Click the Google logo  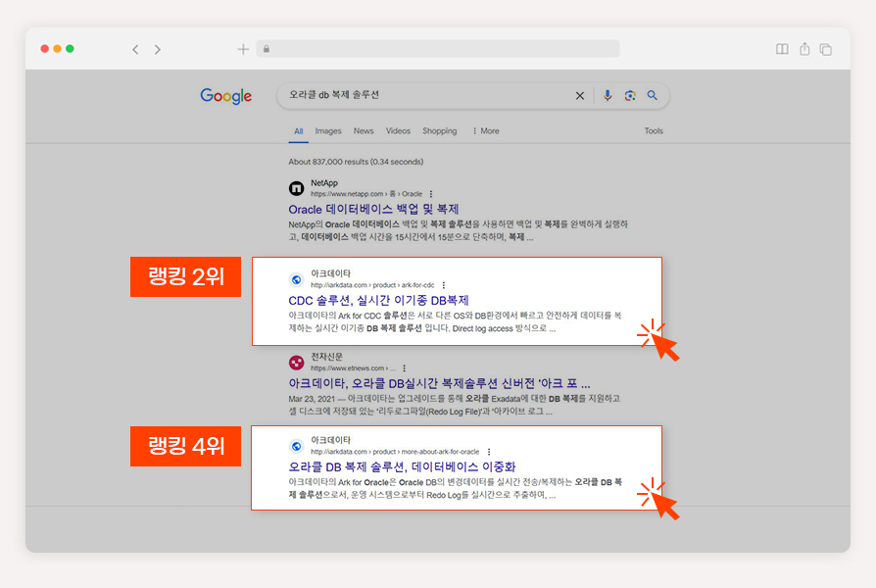225,96
